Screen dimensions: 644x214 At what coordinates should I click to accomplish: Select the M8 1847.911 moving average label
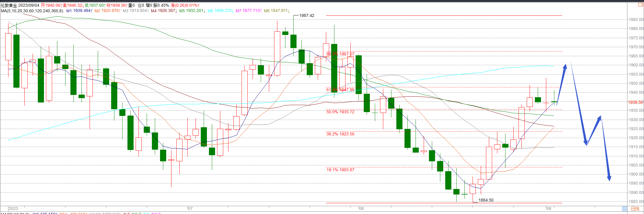tap(277, 11)
